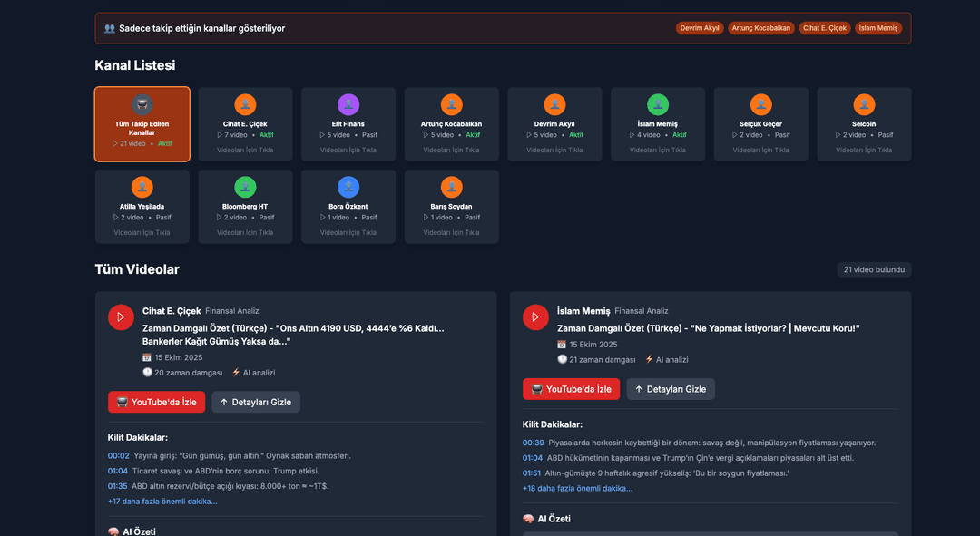Watch Cihat E. Çiçek video on YouTube

point(156,402)
